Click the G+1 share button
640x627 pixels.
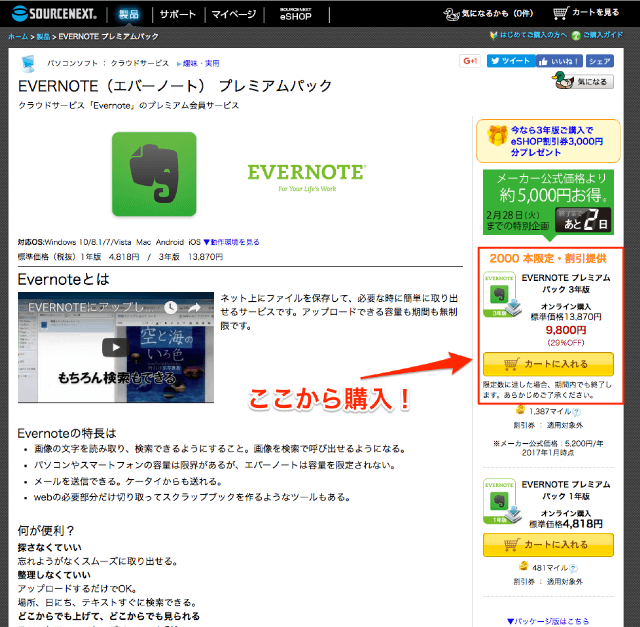pyautogui.click(x=470, y=61)
